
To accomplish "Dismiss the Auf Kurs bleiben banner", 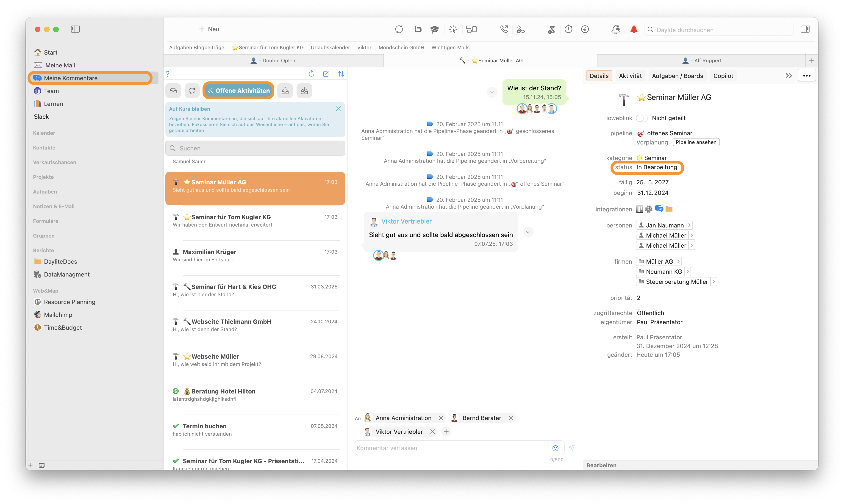I will pyautogui.click(x=338, y=109).
